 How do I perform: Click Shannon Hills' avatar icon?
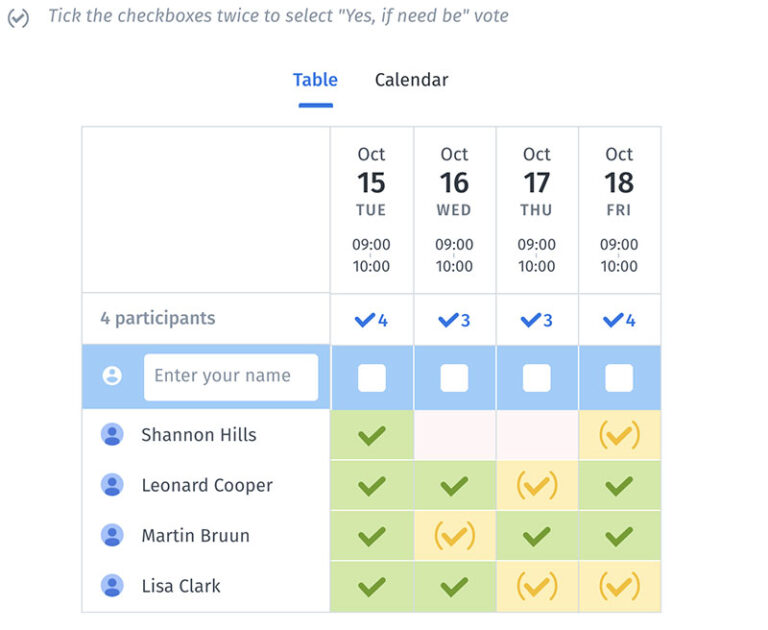[x=112, y=435]
